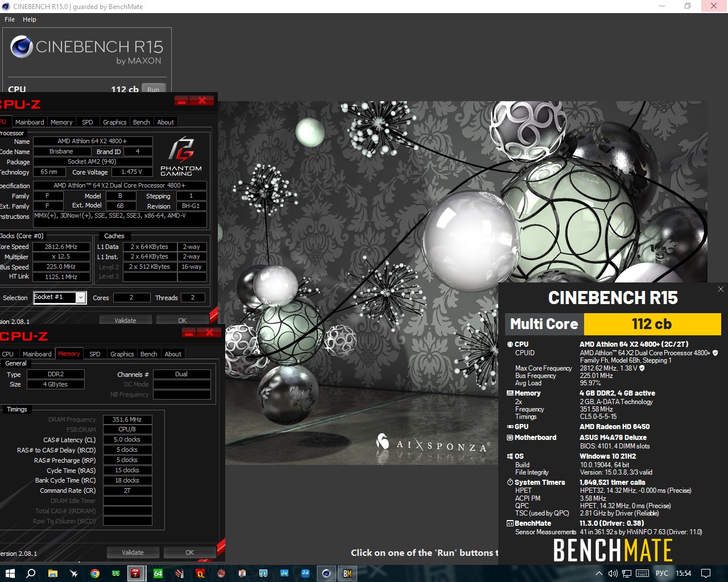The image size is (728, 582).
Task: Click the System Timers stopwatch icon
Action: coord(510,483)
